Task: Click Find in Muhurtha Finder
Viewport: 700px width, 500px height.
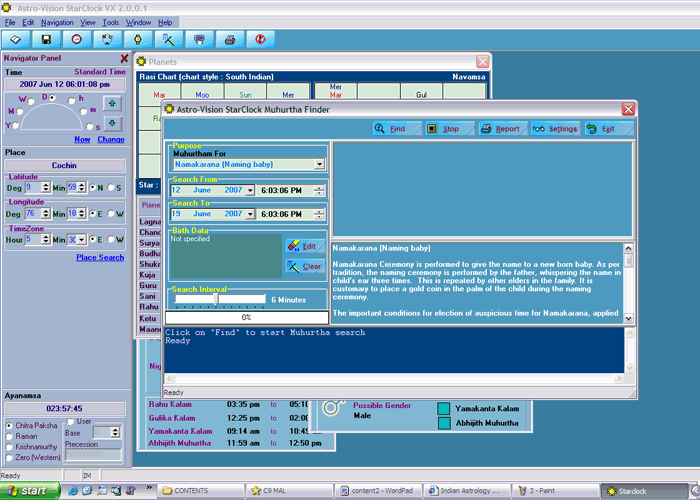Action: point(396,129)
